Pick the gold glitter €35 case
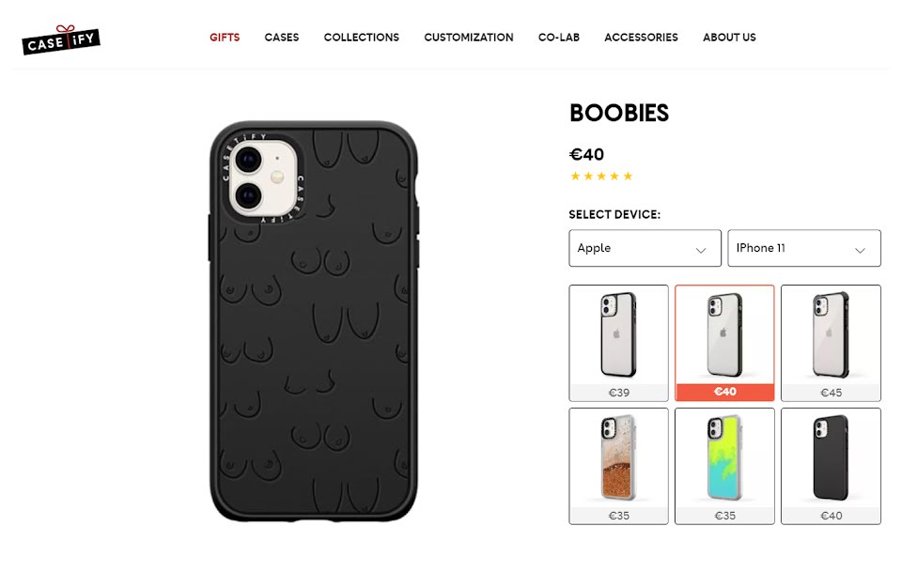 click(619, 466)
